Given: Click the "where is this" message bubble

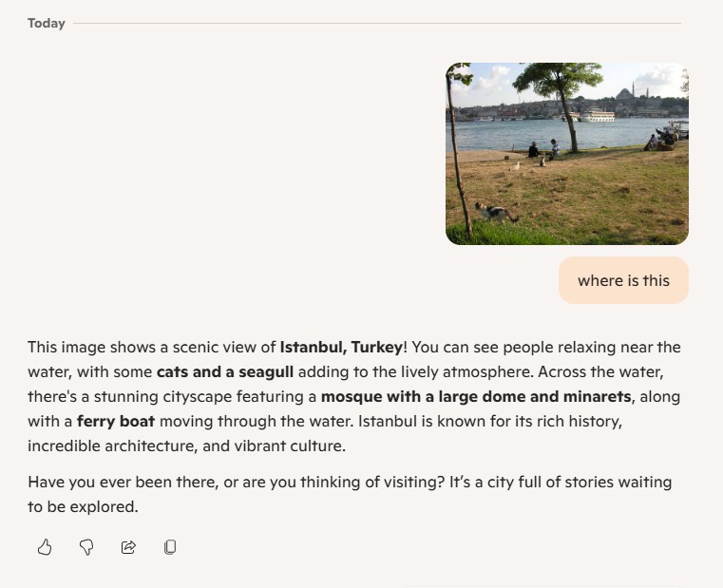Looking at the screenshot, I should tap(623, 280).
